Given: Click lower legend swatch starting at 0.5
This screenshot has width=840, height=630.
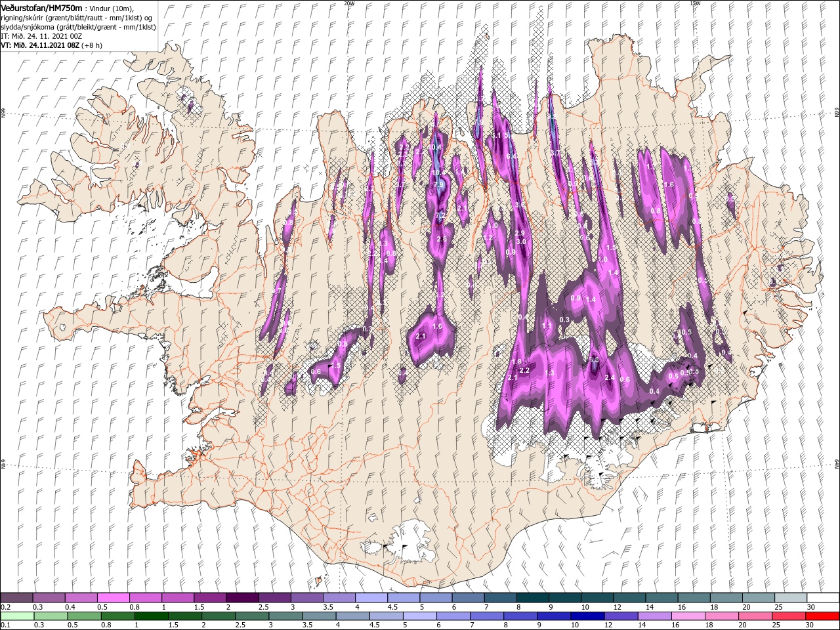Looking at the screenshot, I should point(84,616).
